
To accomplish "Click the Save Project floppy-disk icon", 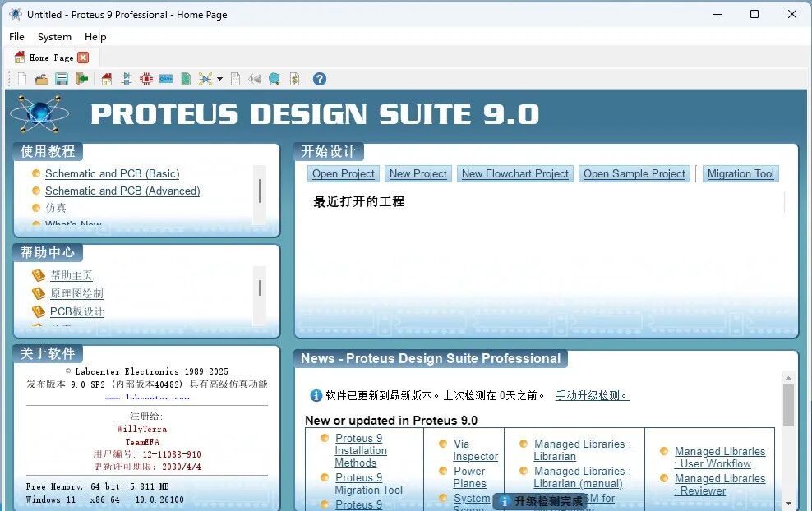I will (62, 79).
